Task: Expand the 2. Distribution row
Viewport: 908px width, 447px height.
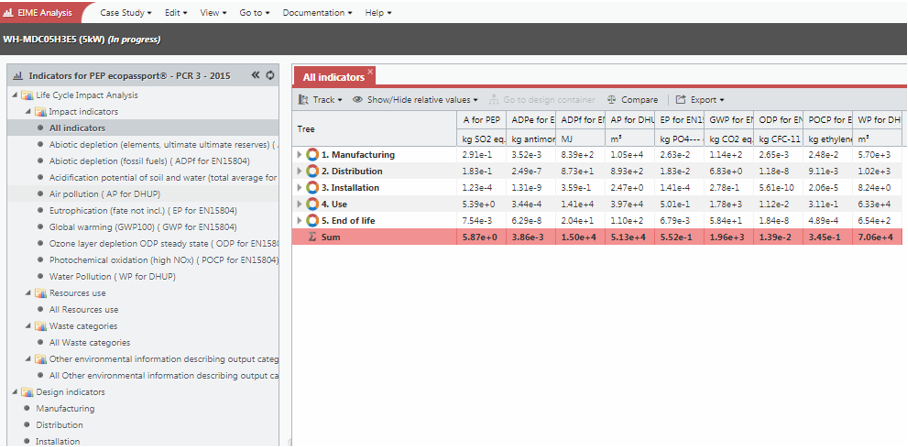Action: click(x=299, y=171)
